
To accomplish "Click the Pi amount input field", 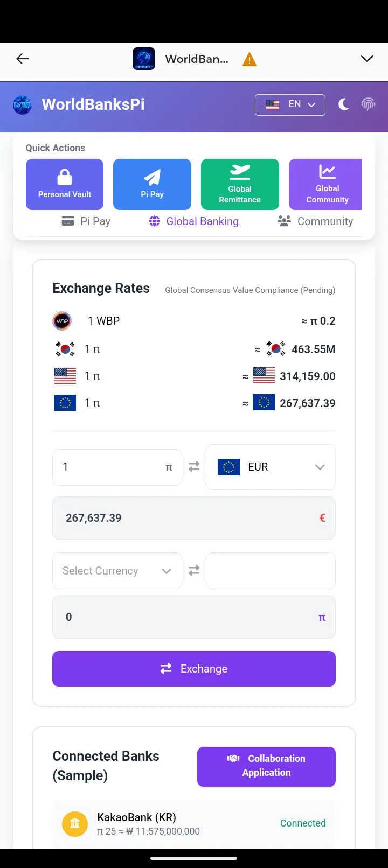I will (110, 467).
